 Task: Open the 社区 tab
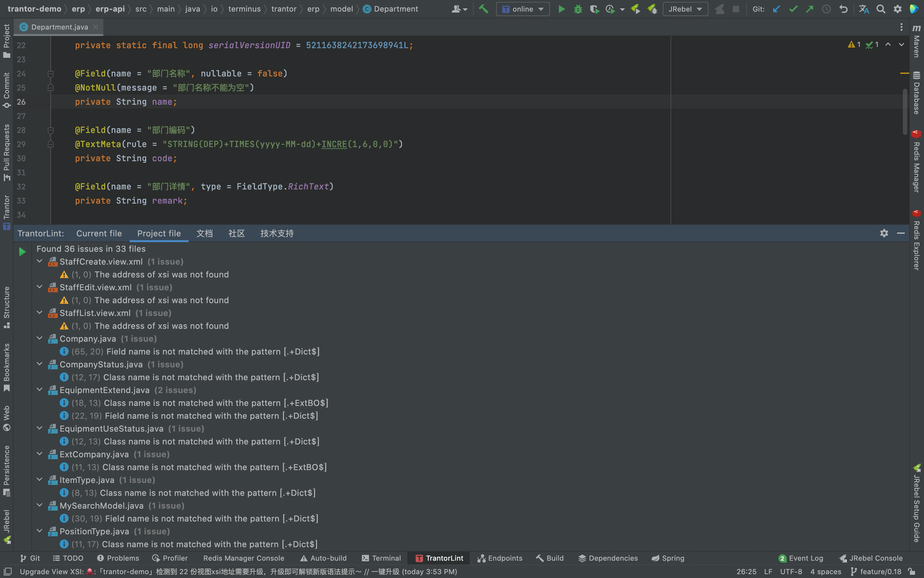click(236, 233)
